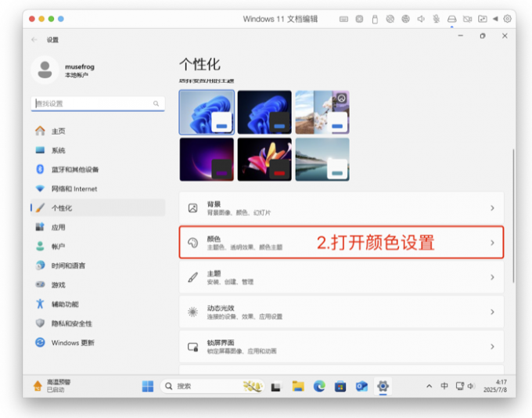Open the 4:17 clock and date panel
The image size is (532, 418).
[x=495, y=386]
